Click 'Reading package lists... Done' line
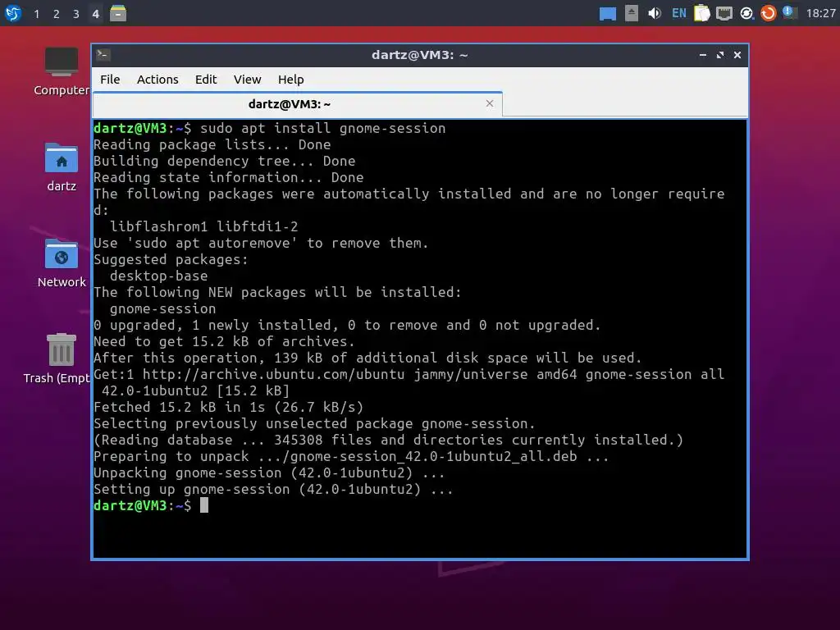The image size is (840, 630). click(x=212, y=144)
